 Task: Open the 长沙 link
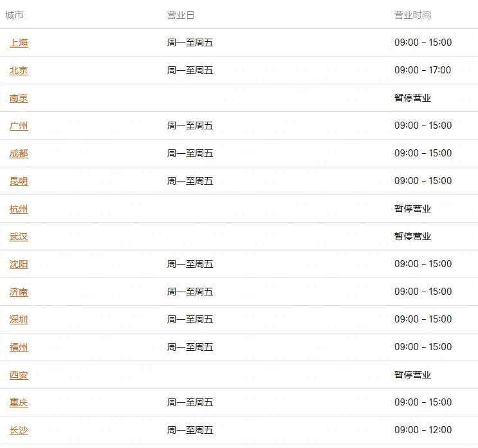coord(19,431)
